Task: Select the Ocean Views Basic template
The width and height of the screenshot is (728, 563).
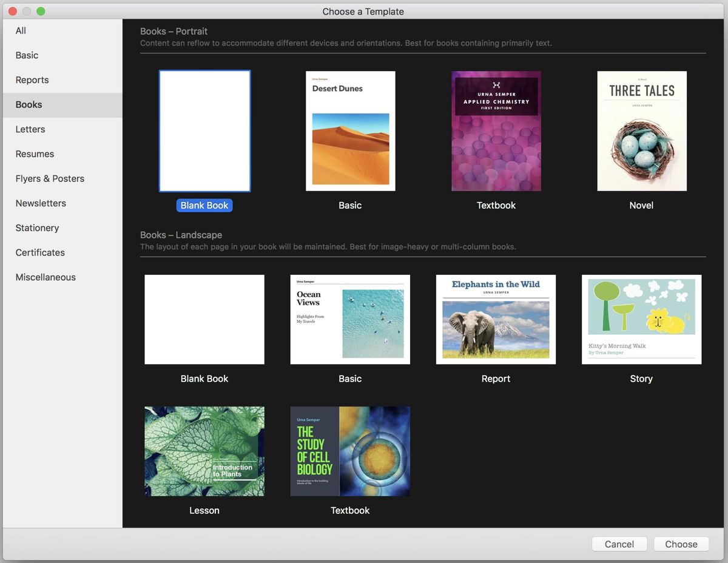Action: tap(350, 319)
